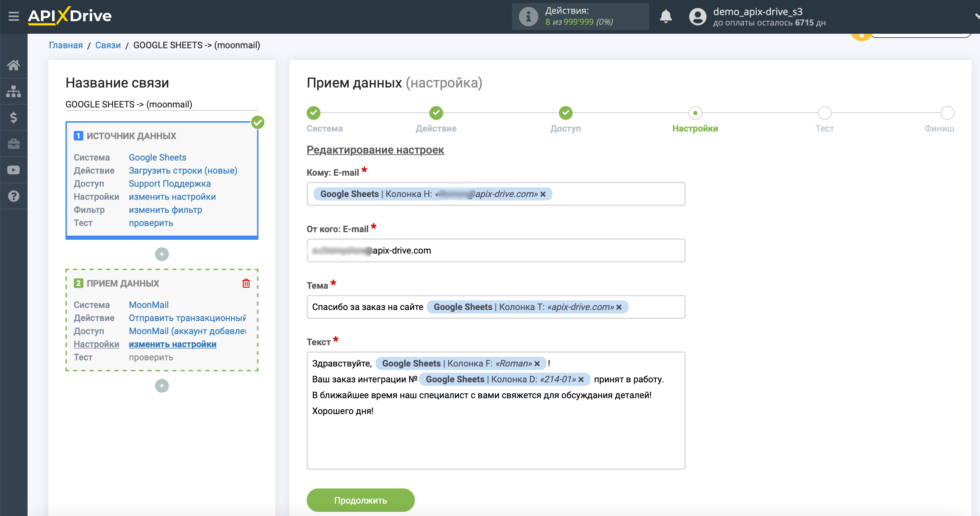This screenshot has width=980, height=516.
Task: Remove the Колонка F Roman tag
Action: pyautogui.click(x=537, y=364)
